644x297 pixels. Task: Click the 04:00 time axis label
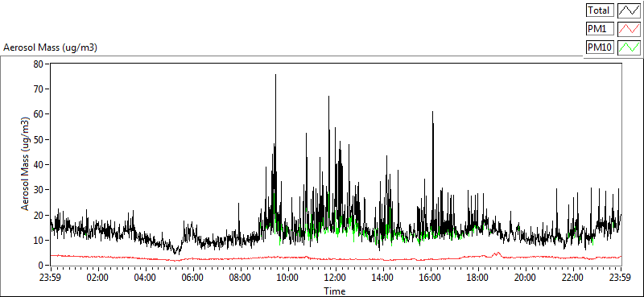145,278
